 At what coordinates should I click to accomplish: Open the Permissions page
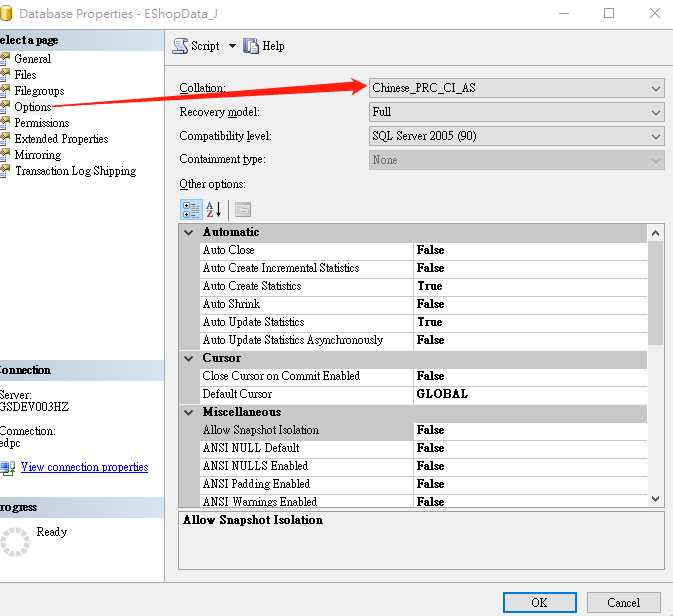tap(42, 123)
